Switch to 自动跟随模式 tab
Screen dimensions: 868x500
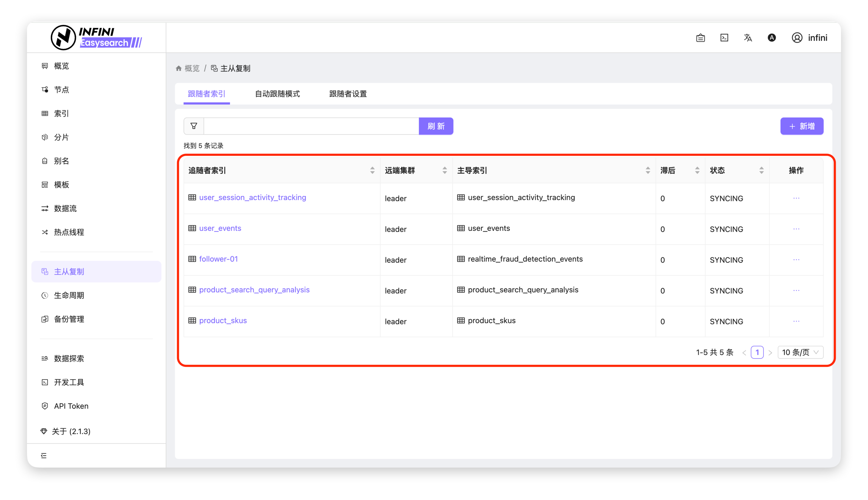coord(277,94)
